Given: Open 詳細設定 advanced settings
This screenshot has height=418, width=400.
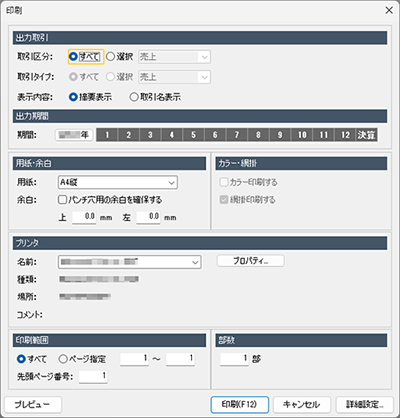Looking at the screenshot, I should tap(364, 405).
